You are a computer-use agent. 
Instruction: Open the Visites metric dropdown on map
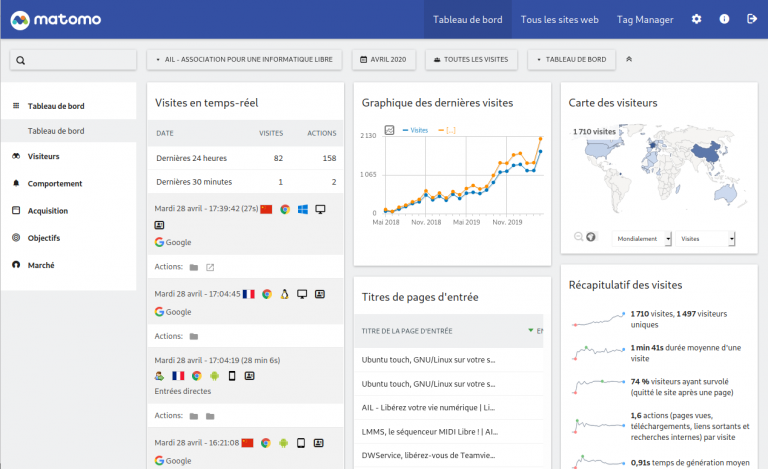[x=705, y=239]
